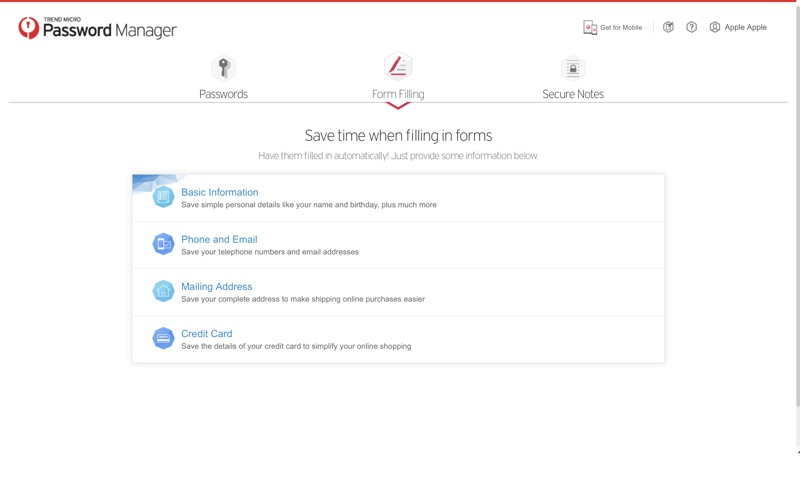Screen dimensions: 800x500
Task: Open the help question mark icon
Action: pos(691,28)
